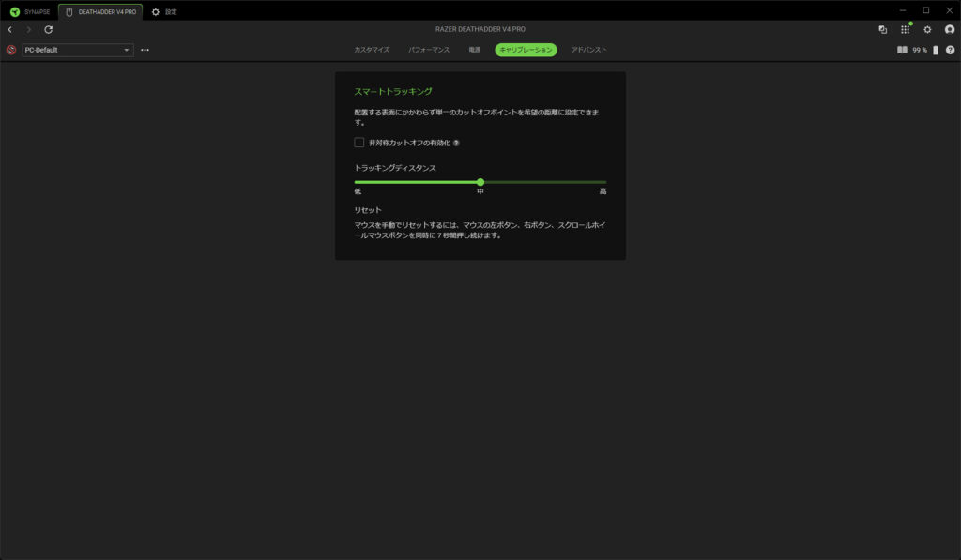Enable the 非対称カットオフの有効化 checkbox
The image size is (961, 560).
click(x=359, y=143)
